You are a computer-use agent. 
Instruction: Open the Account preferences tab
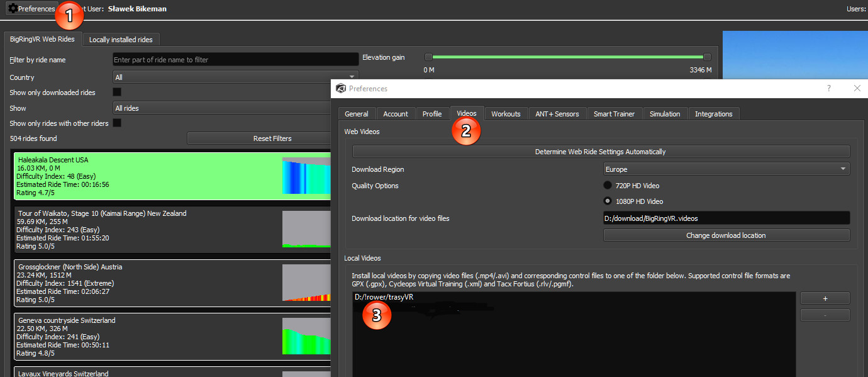pyautogui.click(x=396, y=113)
